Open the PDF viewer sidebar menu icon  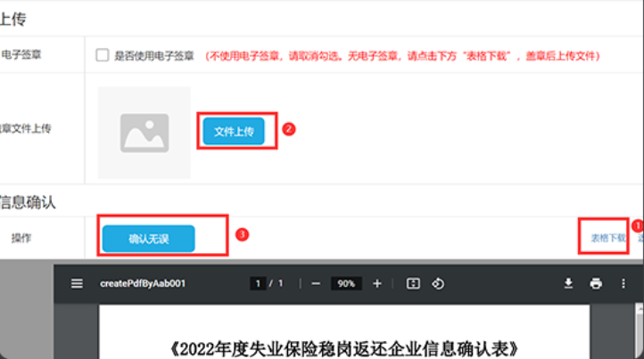77,283
